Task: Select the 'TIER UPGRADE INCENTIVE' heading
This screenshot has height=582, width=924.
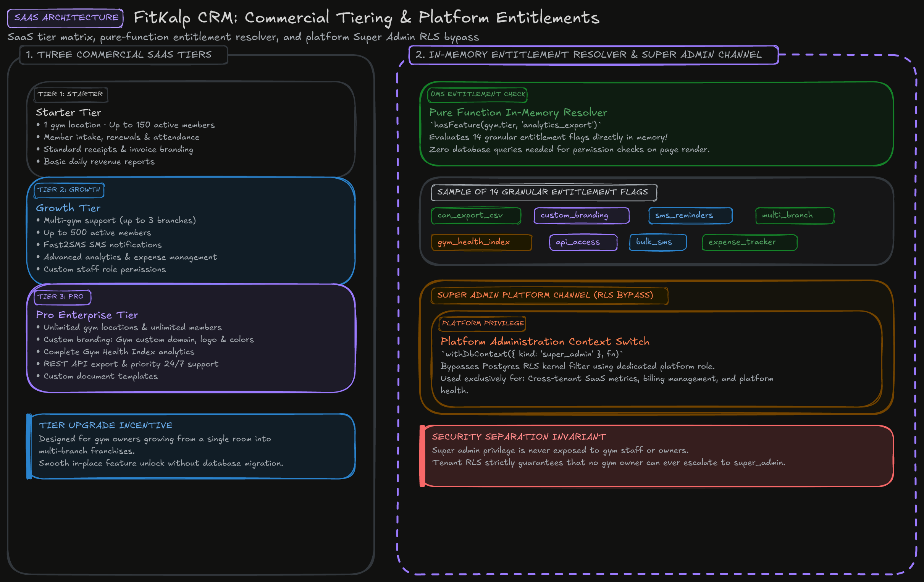Action: [105, 425]
